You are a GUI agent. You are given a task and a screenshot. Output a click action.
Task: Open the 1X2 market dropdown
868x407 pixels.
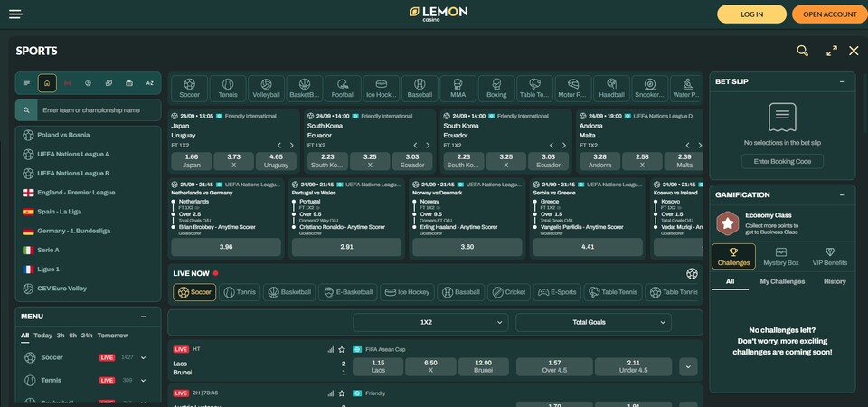click(x=430, y=322)
